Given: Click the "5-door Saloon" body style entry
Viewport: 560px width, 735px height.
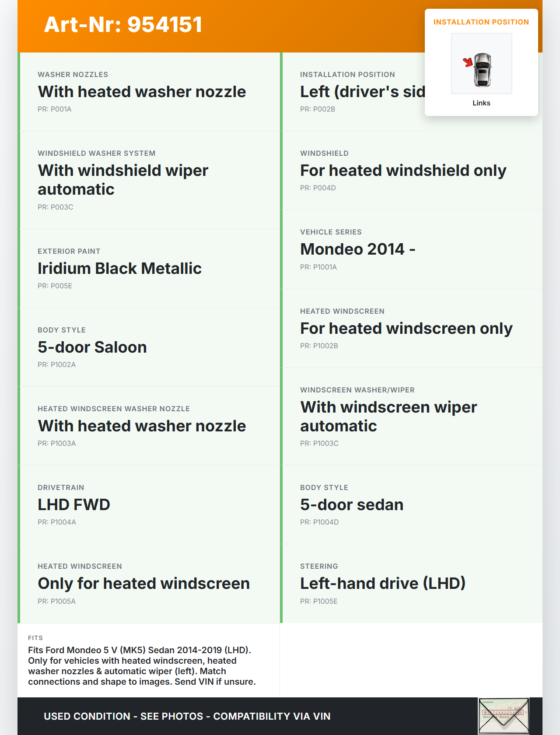Looking at the screenshot, I should tap(92, 347).
